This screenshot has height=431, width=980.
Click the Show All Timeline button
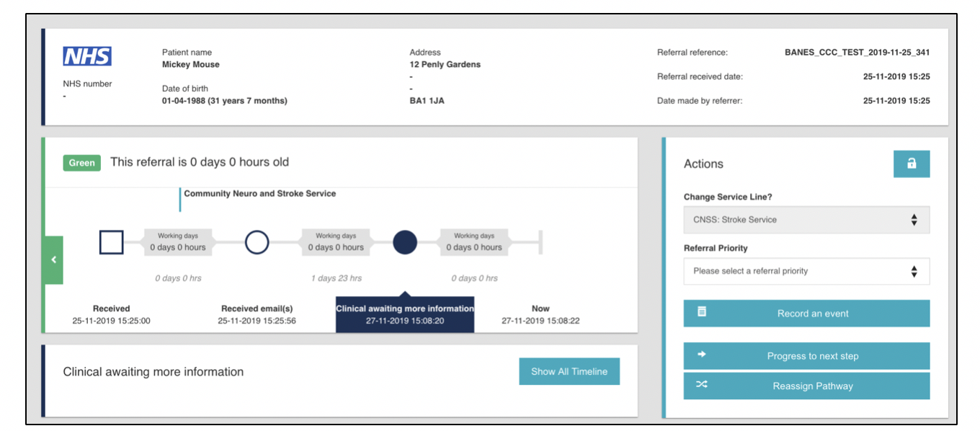point(569,372)
